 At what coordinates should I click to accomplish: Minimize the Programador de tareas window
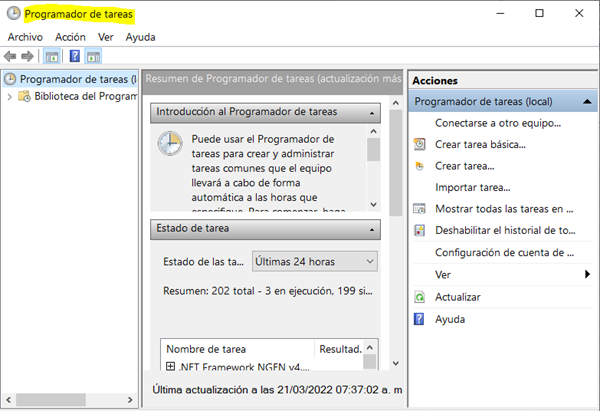[500, 13]
